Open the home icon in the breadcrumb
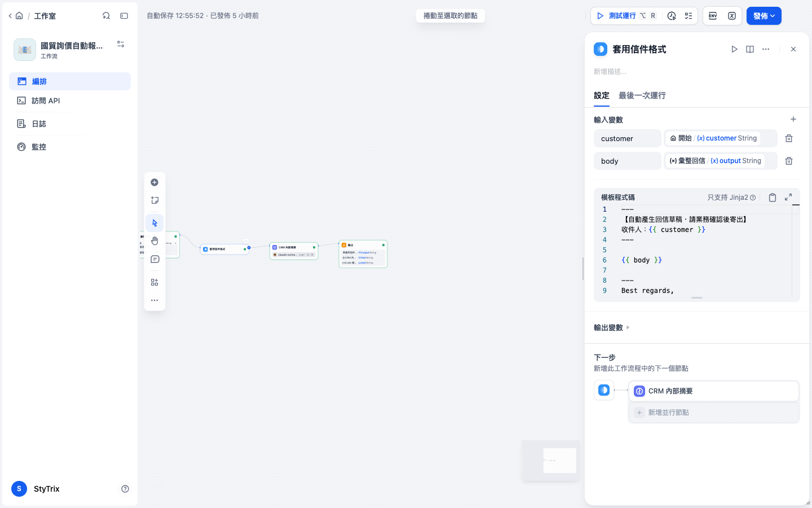Image resolution: width=812 pixels, height=508 pixels. [x=19, y=16]
